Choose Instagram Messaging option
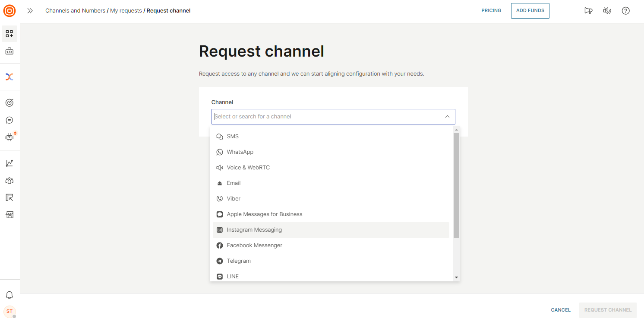644x325 pixels. pyautogui.click(x=331, y=230)
